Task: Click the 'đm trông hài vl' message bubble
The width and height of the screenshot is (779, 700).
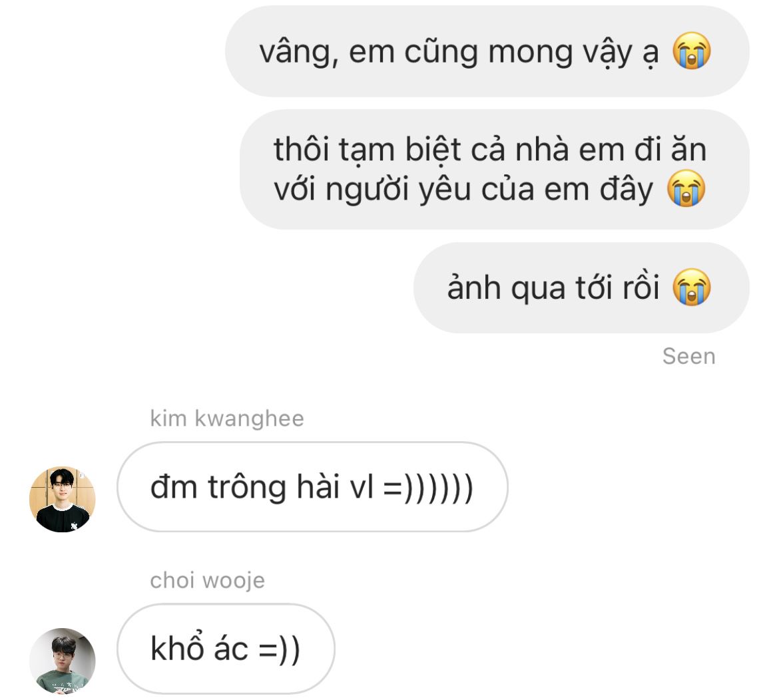Action: tap(312, 487)
